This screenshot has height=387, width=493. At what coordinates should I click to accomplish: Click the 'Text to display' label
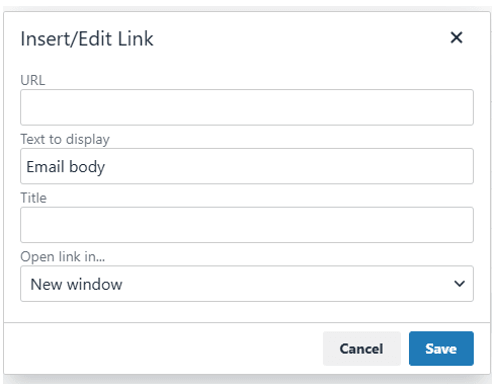click(65, 139)
